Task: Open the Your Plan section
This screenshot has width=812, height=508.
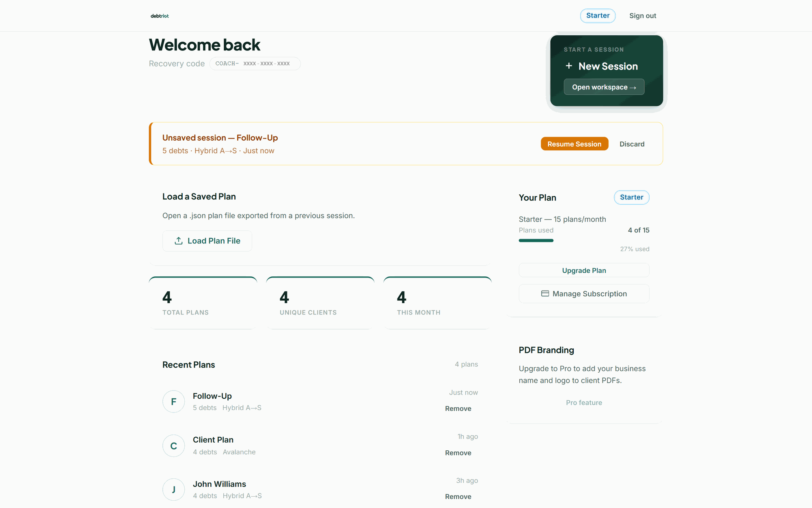Action: pyautogui.click(x=538, y=198)
